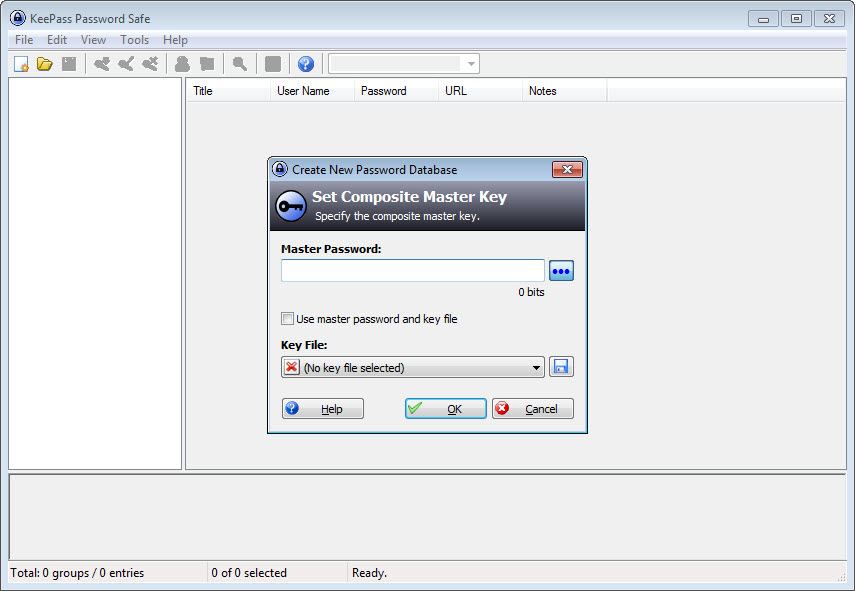Image resolution: width=855 pixels, height=591 pixels.
Task: Expand the Key File dropdown list
Action: pos(537,367)
